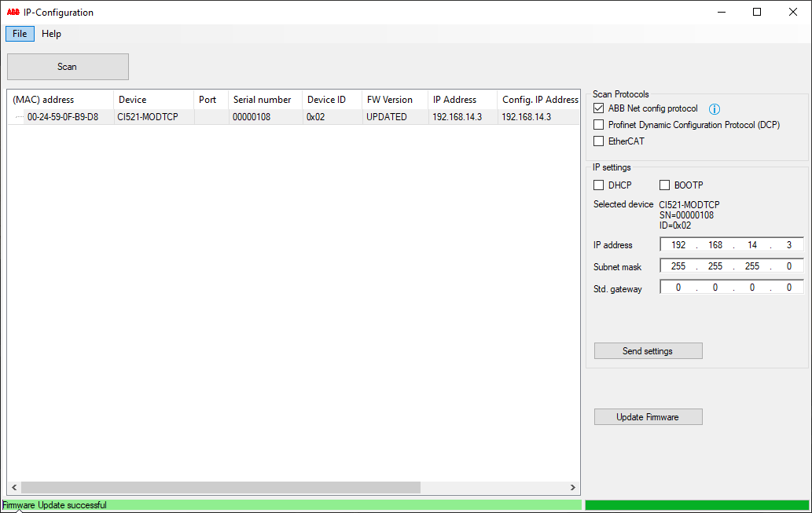Enable the DHCP option
812x513 pixels.
pos(598,185)
